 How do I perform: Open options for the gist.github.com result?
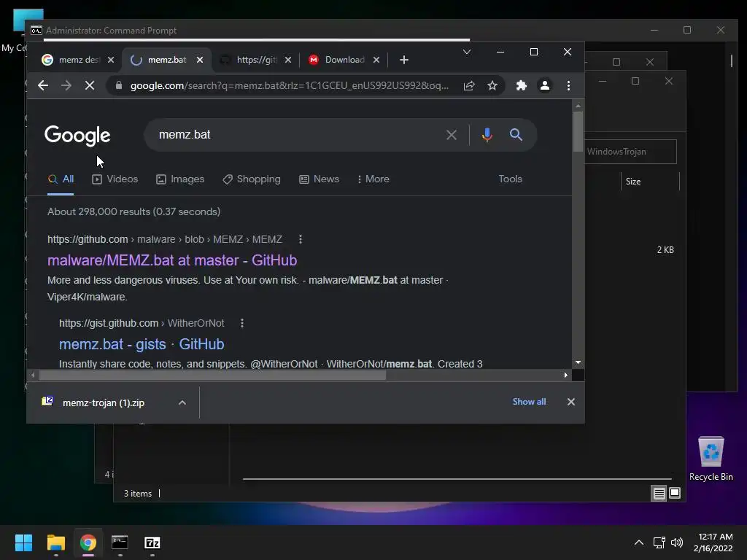[x=242, y=323]
